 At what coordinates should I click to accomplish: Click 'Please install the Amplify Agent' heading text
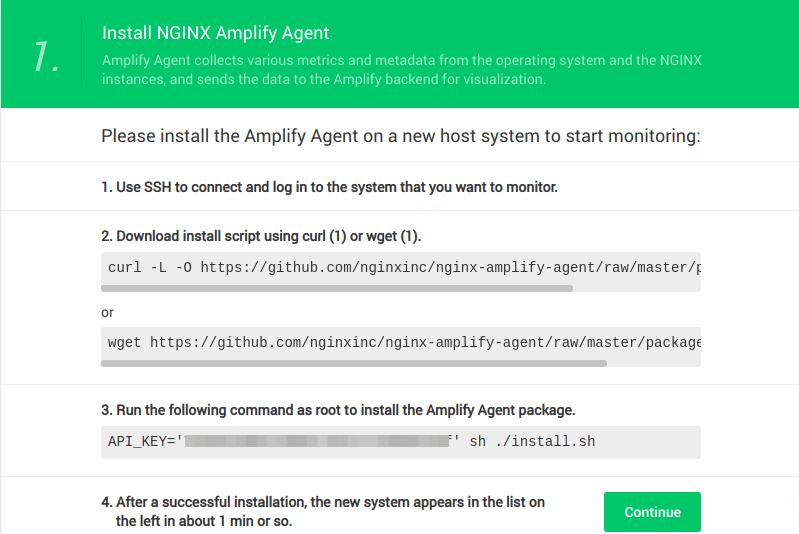pos(400,136)
